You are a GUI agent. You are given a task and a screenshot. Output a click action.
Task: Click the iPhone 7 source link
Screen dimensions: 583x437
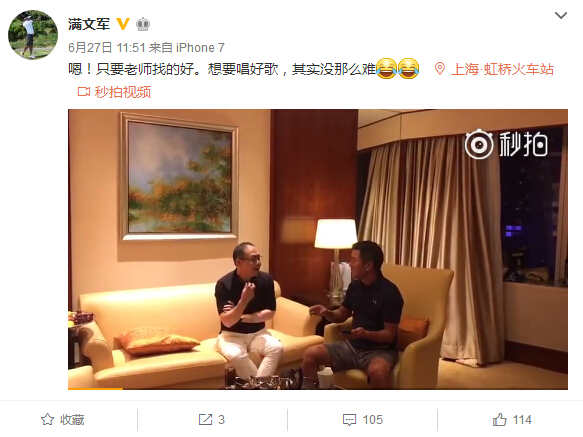point(200,48)
